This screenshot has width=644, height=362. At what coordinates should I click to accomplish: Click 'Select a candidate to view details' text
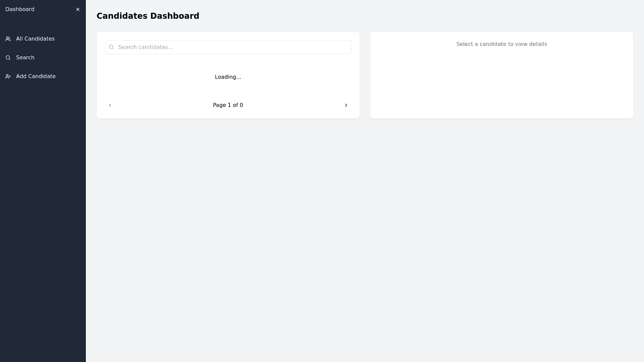501,44
